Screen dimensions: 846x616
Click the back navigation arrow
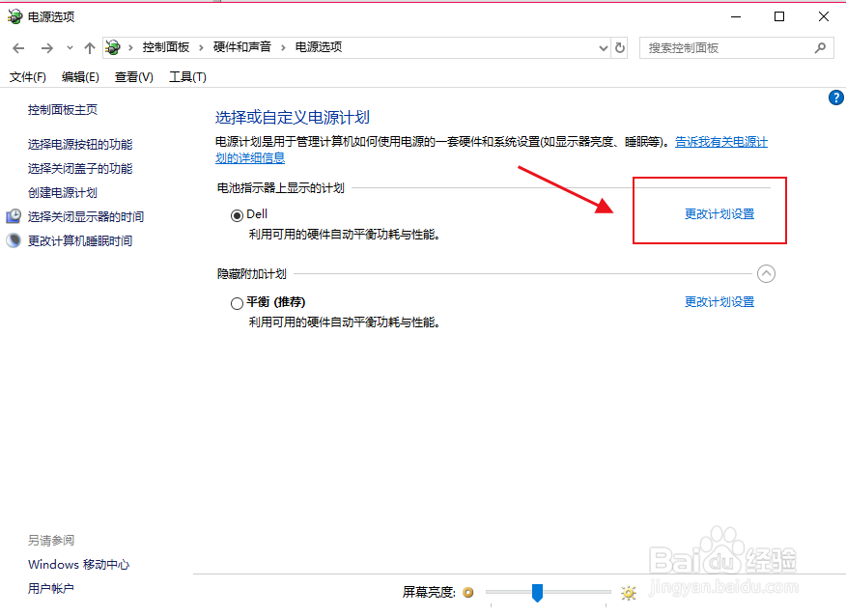(x=17, y=46)
